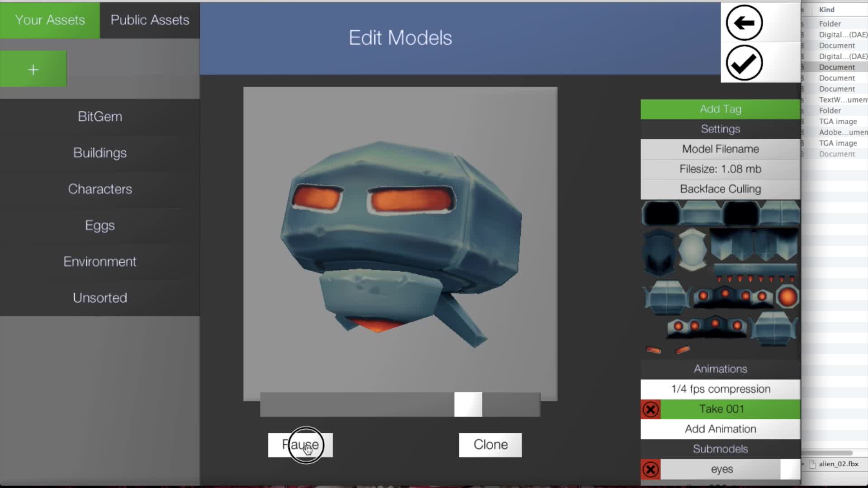Enable 1/4 fps compression
The height and width of the screenshot is (488, 868).
pos(720,389)
